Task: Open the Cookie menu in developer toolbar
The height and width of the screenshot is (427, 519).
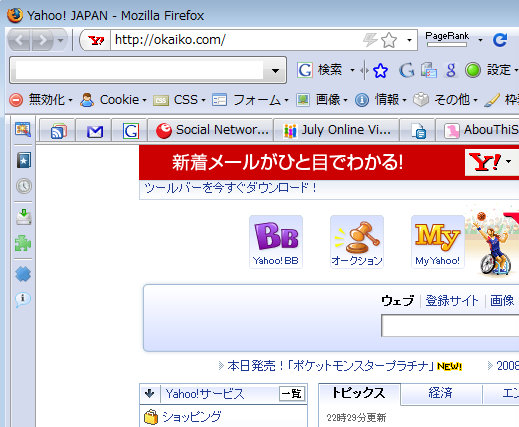Action: 113,100
